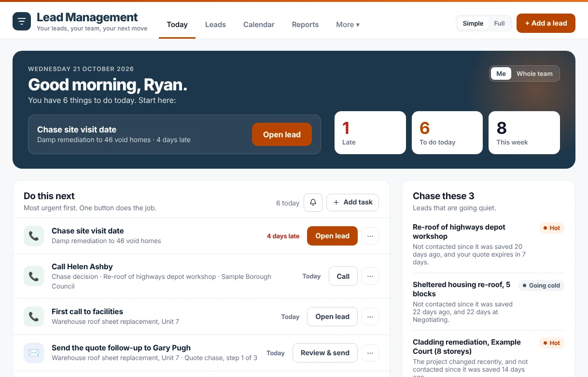
Task: Open Sheltered housing re-roof, 5 blocks lead
Action: coord(462,289)
